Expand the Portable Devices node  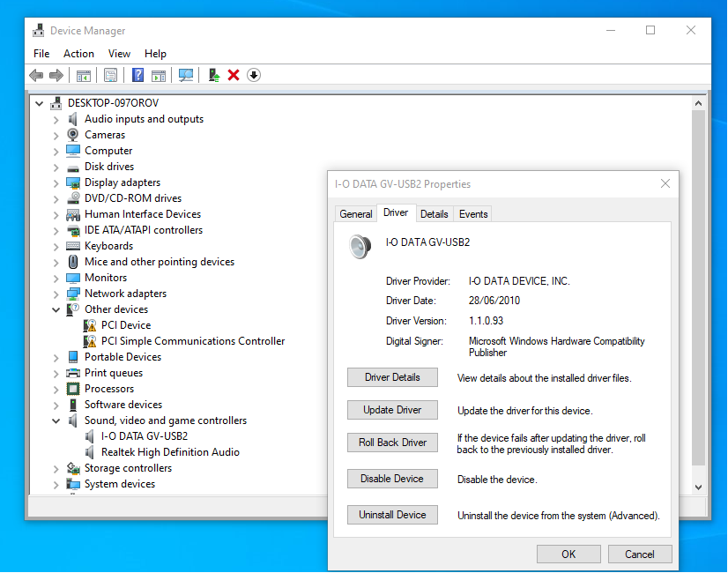point(56,358)
